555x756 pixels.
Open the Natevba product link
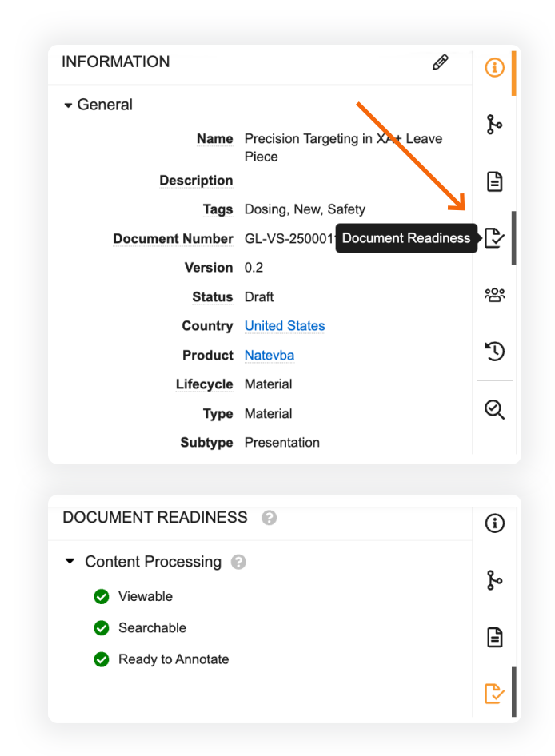269,355
